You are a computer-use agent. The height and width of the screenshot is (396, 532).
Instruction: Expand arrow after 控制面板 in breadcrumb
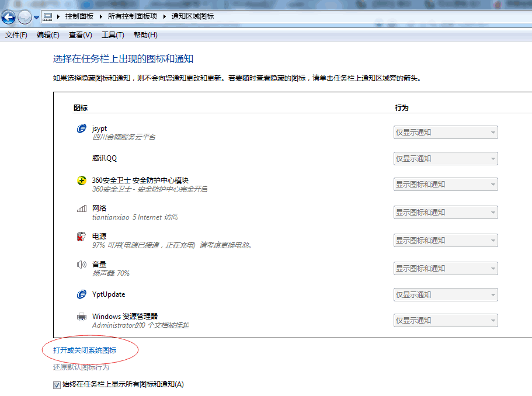(x=101, y=16)
